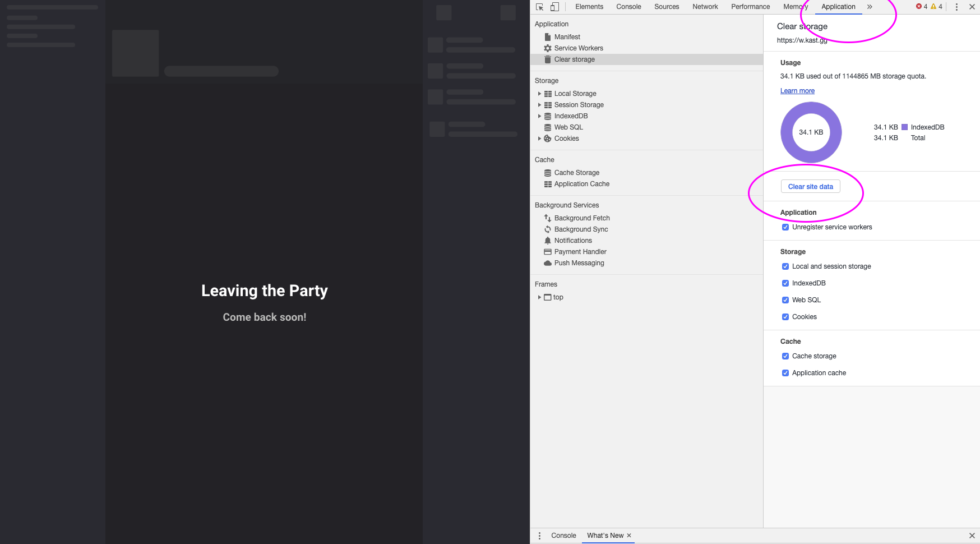980x544 pixels.
Task: Disable the Cookies checkbox
Action: (x=785, y=317)
